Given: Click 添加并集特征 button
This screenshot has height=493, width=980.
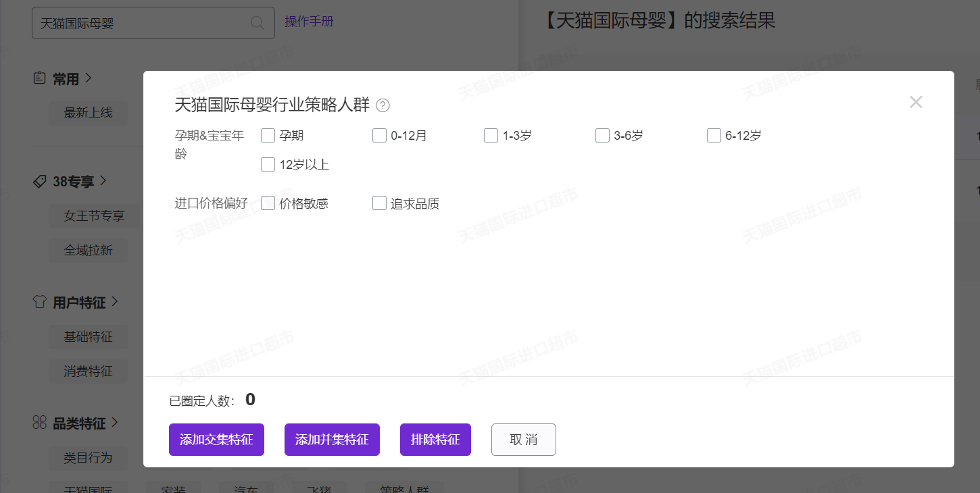Looking at the screenshot, I should [332, 440].
